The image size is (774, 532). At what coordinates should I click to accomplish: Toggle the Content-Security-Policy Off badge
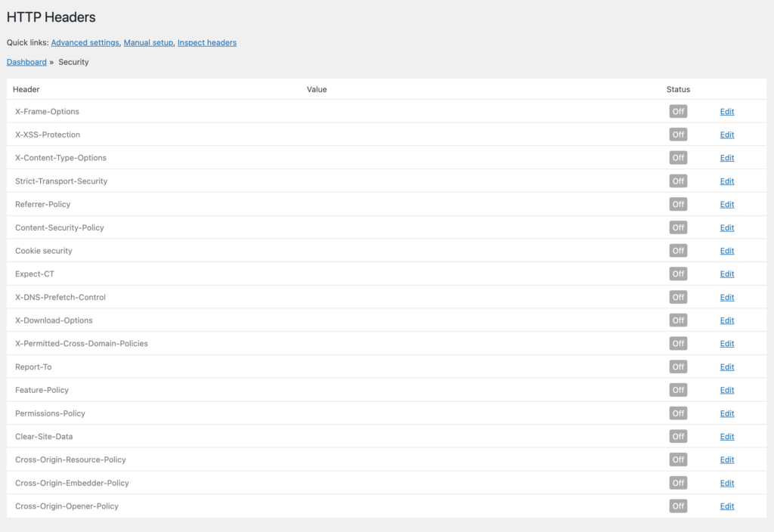[678, 227]
